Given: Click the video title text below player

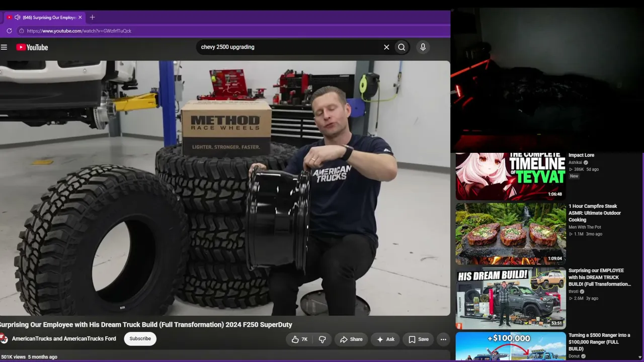Looking at the screenshot, I should click(x=146, y=325).
